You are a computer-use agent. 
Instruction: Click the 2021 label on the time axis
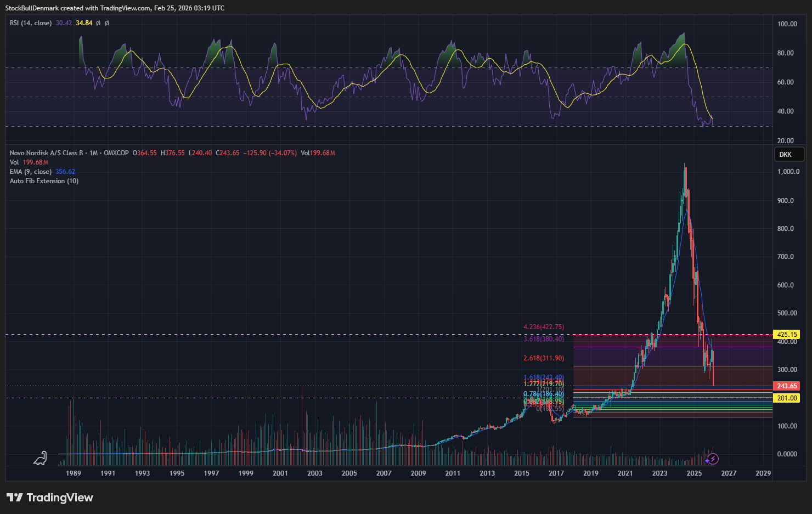tap(625, 473)
